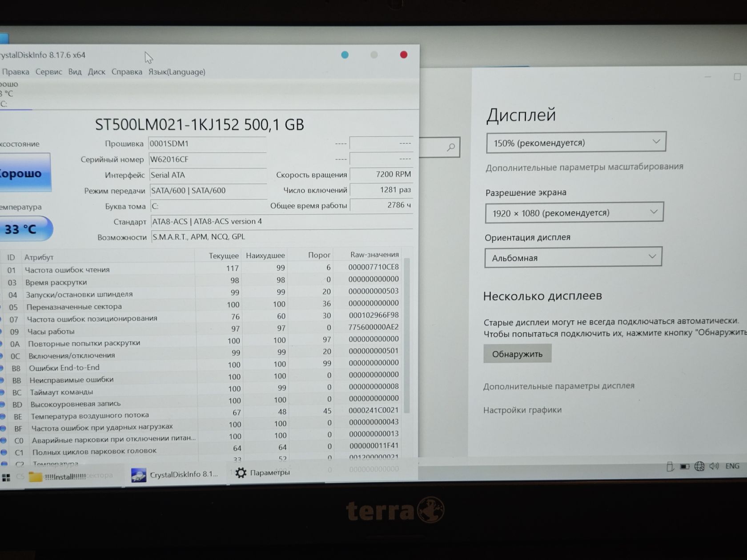Click the grey circle in the CrystalDiskInfo title bar
The width and height of the screenshot is (747, 560).
click(x=374, y=55)
